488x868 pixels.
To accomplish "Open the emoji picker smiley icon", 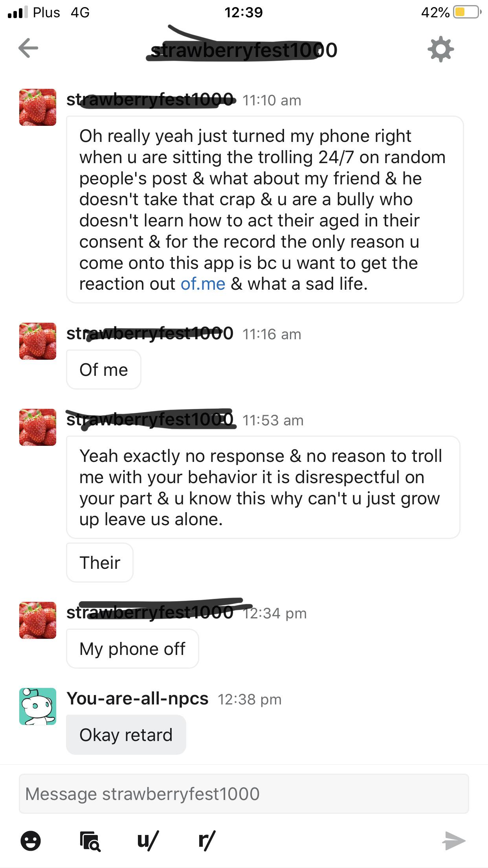I will click(x=31, y=841).
